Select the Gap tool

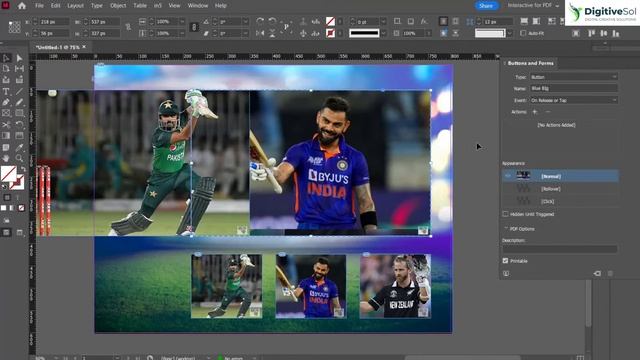[19, 69]
